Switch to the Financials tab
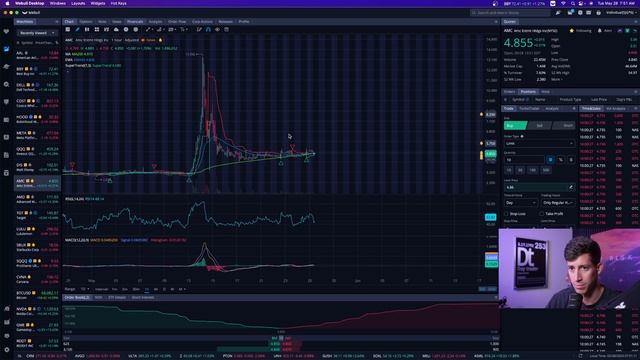Screen dimensions: 640x360 pos(135,22)
